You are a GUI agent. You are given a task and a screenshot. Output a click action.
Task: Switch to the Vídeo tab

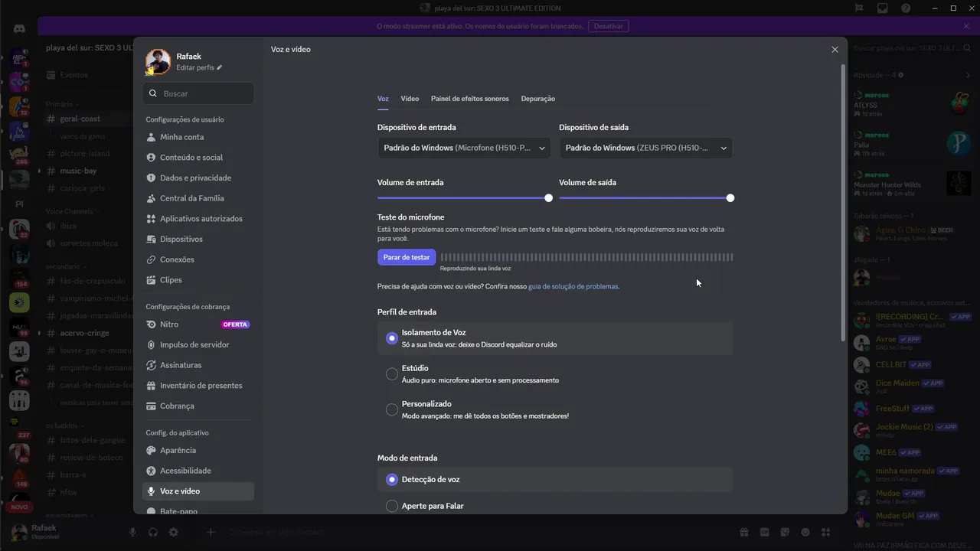(410, 99)
